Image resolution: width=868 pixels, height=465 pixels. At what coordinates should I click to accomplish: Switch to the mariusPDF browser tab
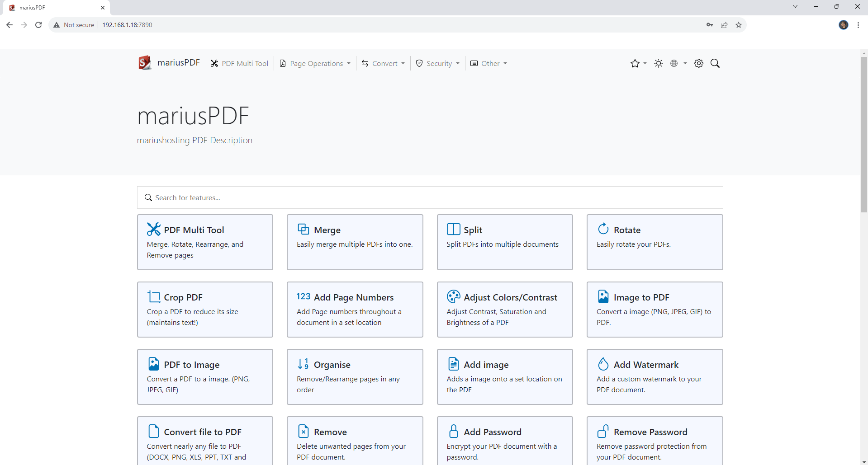[x=50, y=7]
